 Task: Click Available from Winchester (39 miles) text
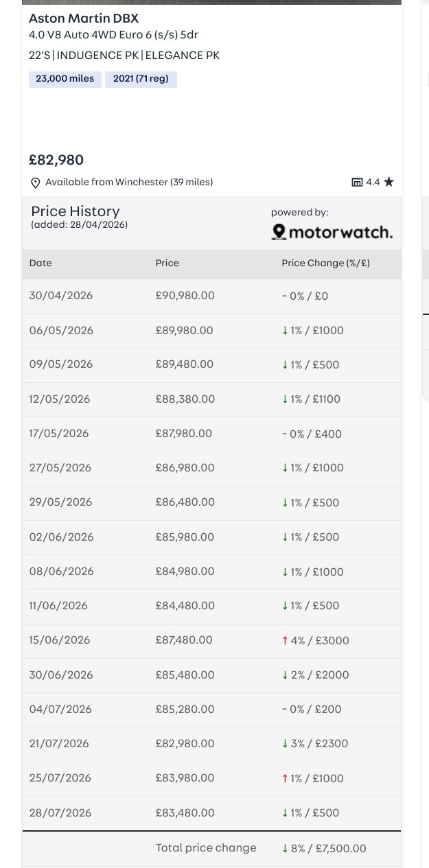click(129, 183)
